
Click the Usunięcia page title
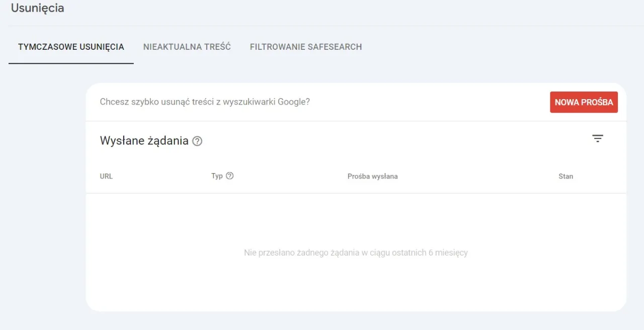point(37,8)
